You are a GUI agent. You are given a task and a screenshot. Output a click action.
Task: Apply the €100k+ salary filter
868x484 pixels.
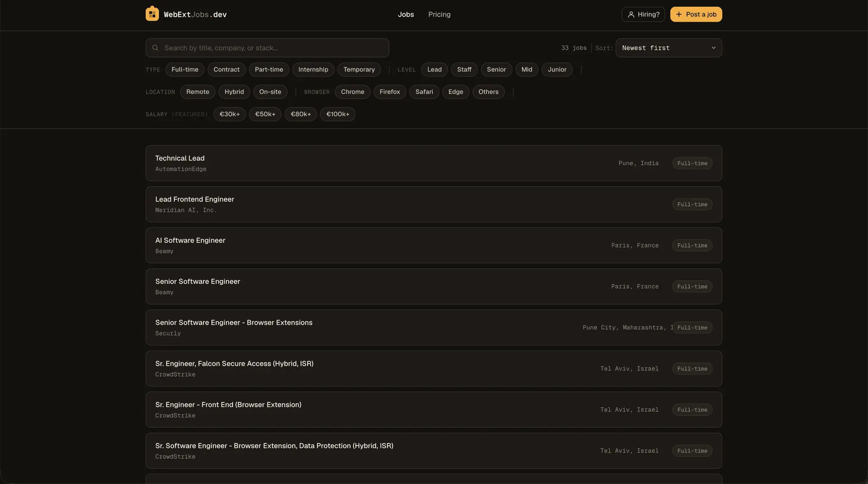[338, 114]
